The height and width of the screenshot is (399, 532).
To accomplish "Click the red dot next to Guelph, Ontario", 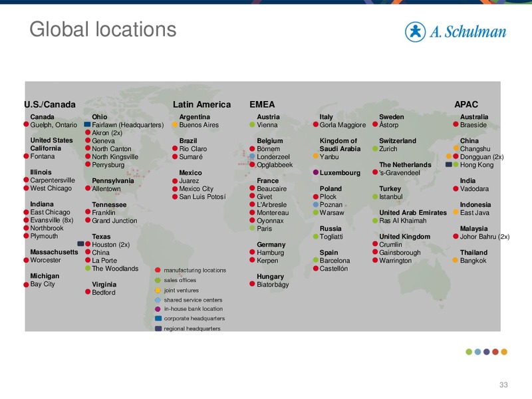I will (x=26, y=124).
